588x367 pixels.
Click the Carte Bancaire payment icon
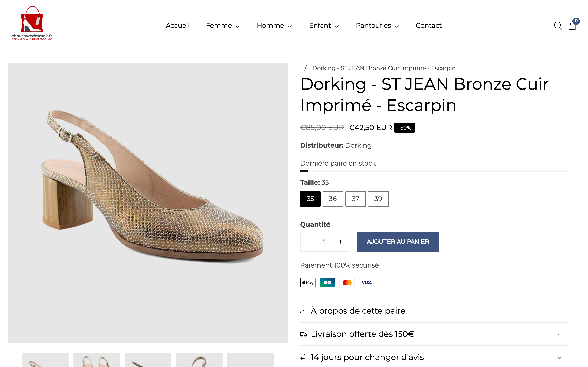point(327,282)
